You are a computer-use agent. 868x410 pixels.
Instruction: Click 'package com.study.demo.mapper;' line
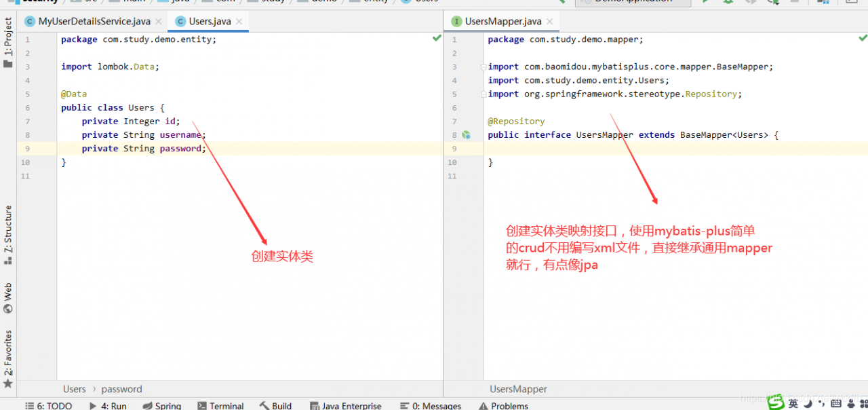566,40
